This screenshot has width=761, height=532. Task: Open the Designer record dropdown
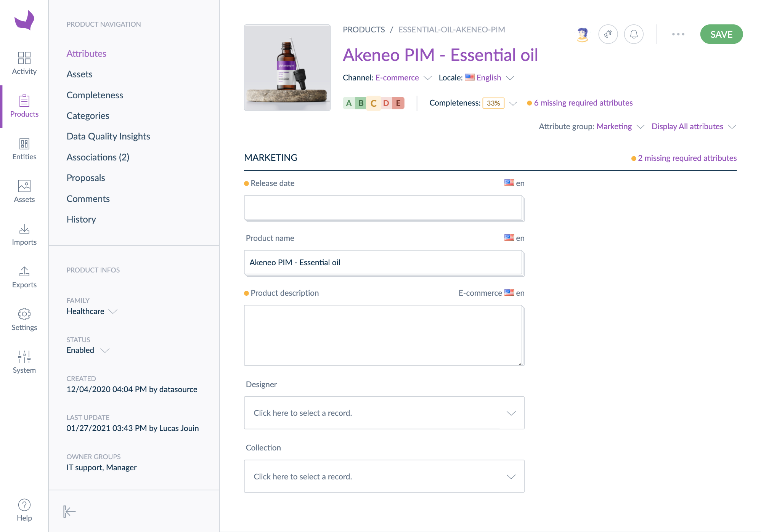click(384, 413)
